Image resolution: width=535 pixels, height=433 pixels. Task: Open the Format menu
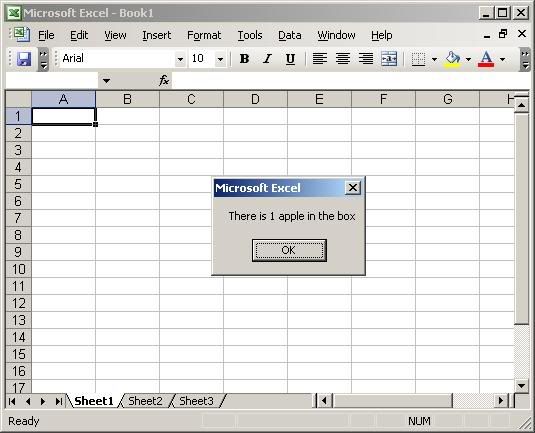click(x=204, y=35)
